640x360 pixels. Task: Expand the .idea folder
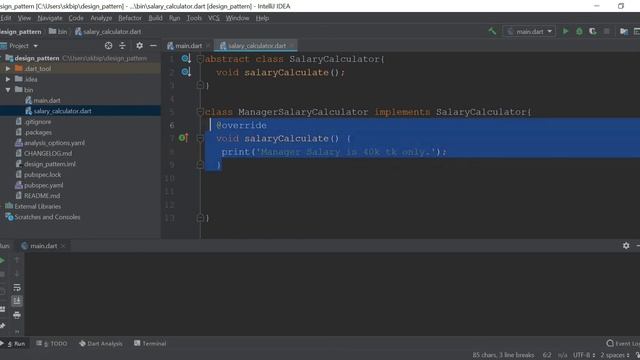pos(8,79)
